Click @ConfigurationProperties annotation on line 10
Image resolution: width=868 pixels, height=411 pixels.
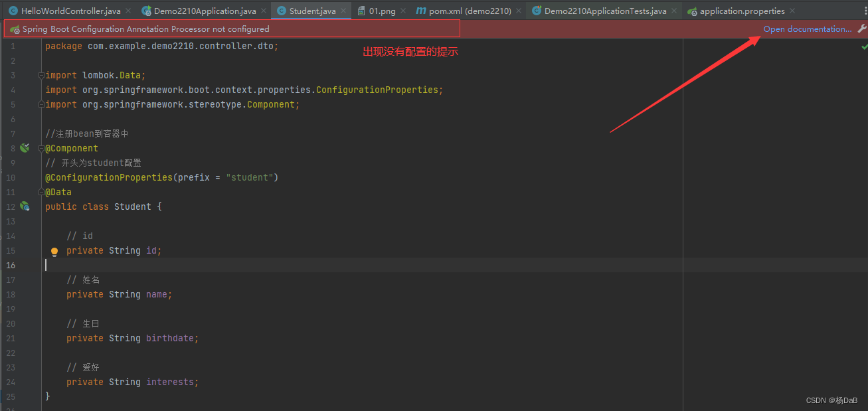tap(109, 177)
